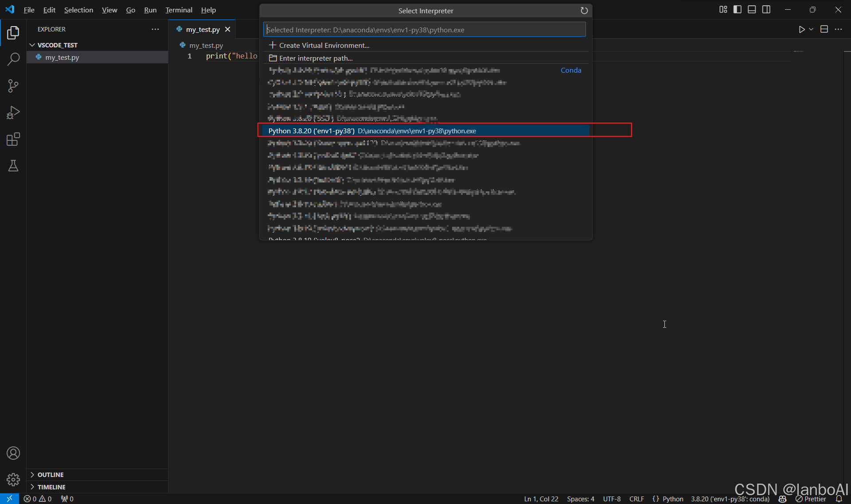
Task: Refresh the interpreter list
Action: click(x=584, y=11)
